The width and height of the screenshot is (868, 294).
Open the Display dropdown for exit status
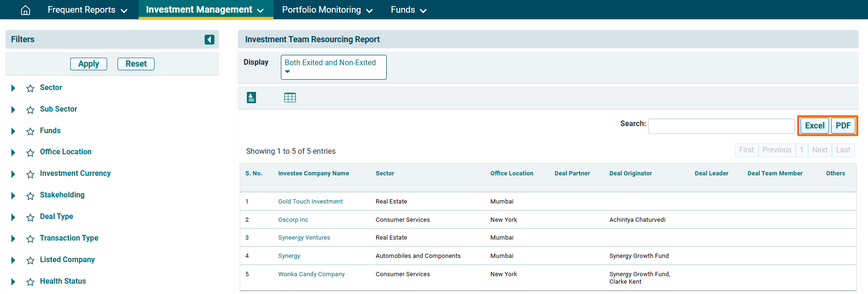[333, 67]
